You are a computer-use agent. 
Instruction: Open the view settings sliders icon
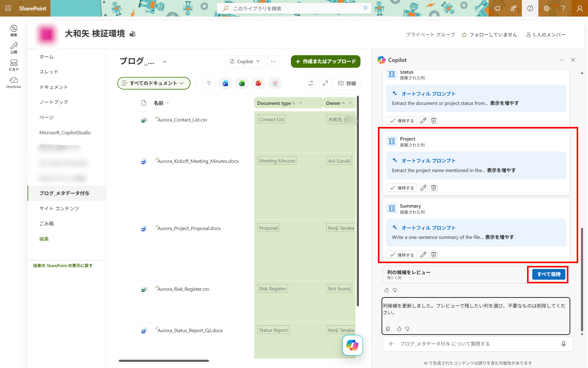(x=311, y=83)
